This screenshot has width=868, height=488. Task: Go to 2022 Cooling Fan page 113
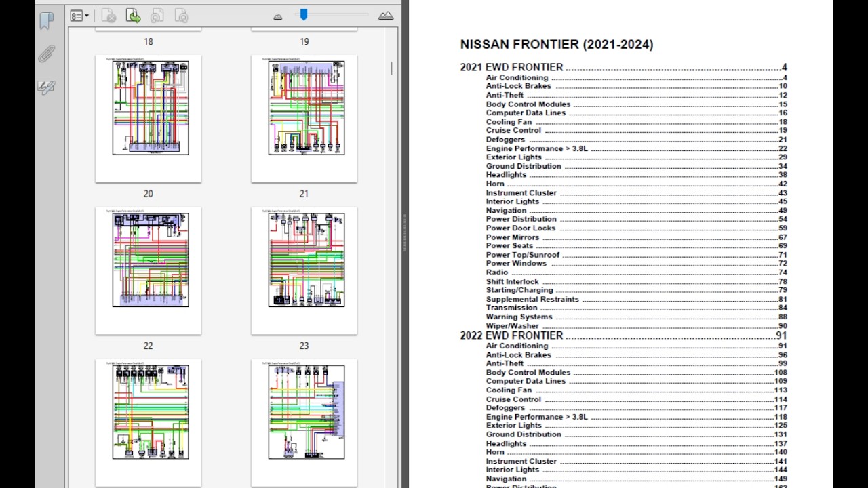tap(636, 390)
